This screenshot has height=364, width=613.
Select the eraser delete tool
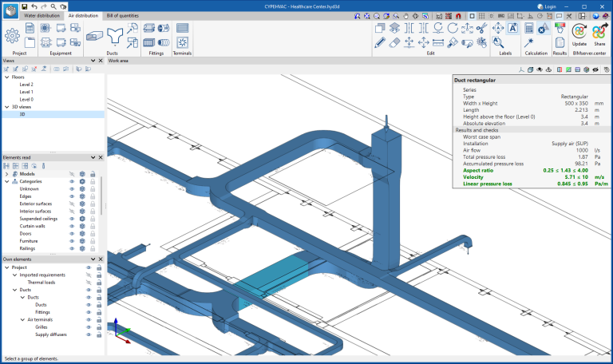point(394,42)
